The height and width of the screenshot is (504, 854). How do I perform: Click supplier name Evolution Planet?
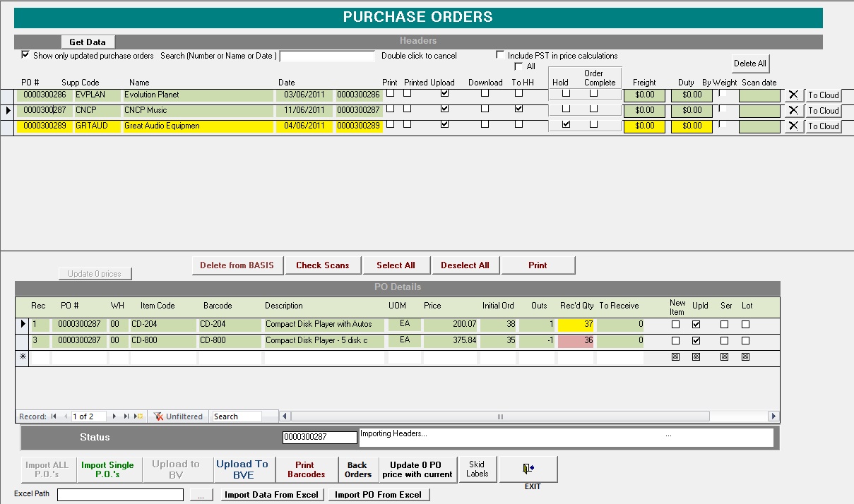(x=198, y=95)
